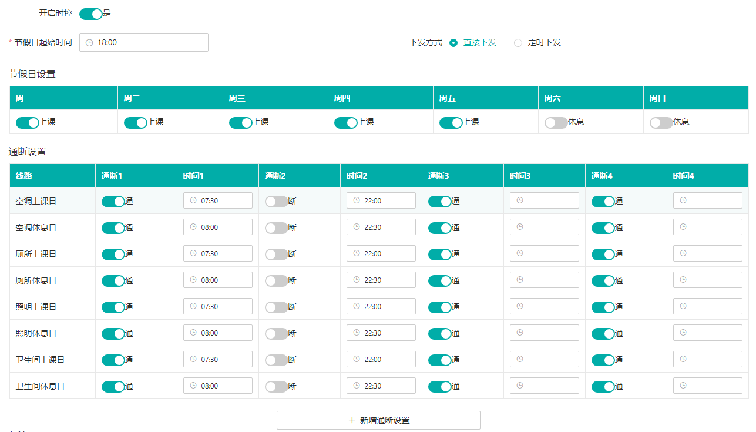Image resolution: width=756 pixels, height=432 pixels.
Task: Click the 周六 header cell
Action: point(591,98)
